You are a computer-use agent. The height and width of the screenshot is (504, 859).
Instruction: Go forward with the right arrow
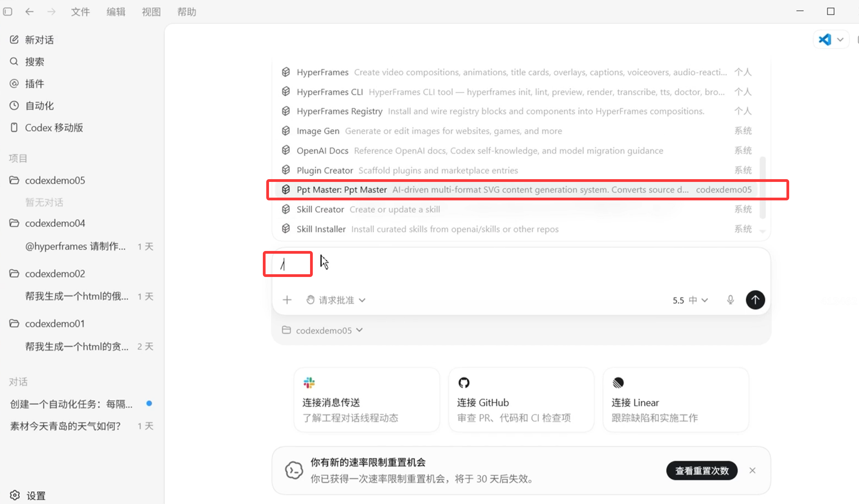coord(51,12)
